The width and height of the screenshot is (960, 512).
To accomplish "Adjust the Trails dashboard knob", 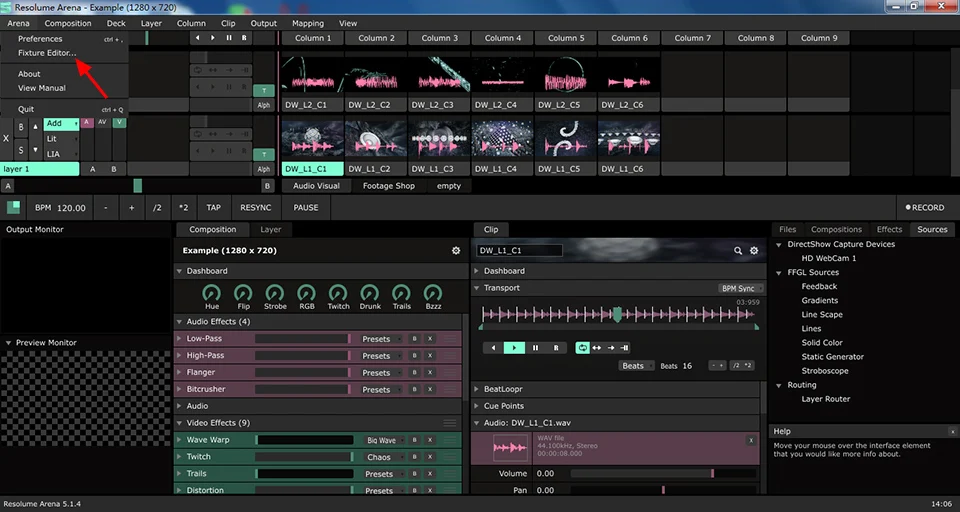I will tap(402, 293).
